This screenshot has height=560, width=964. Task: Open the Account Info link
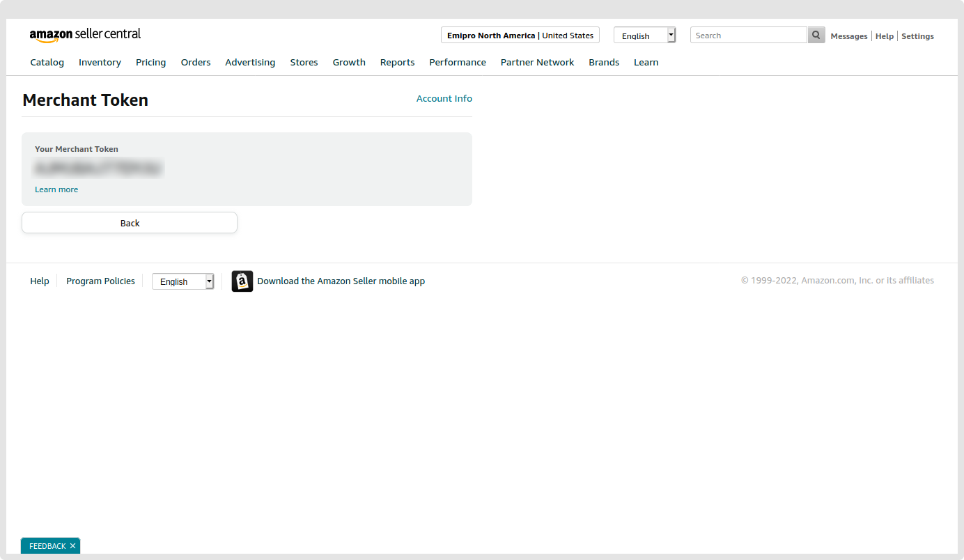[444, 99]
